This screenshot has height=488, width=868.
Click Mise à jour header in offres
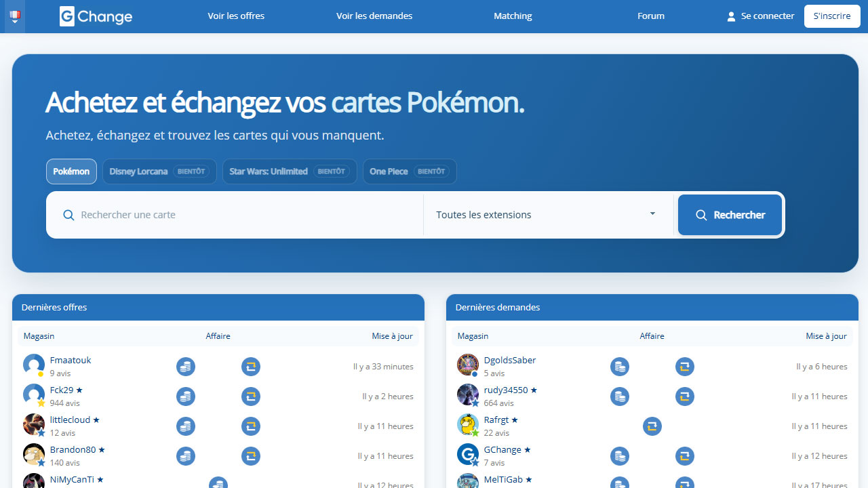pos(393,336)
